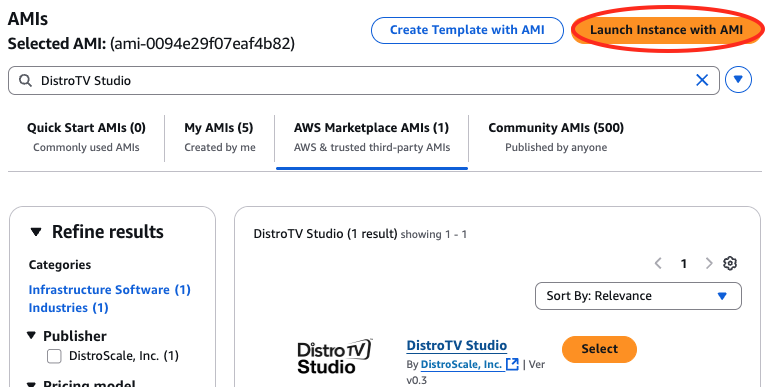Go to next results page arrow
The width and height of the screenshot is (769, 387).
click(x=709, y=263)
